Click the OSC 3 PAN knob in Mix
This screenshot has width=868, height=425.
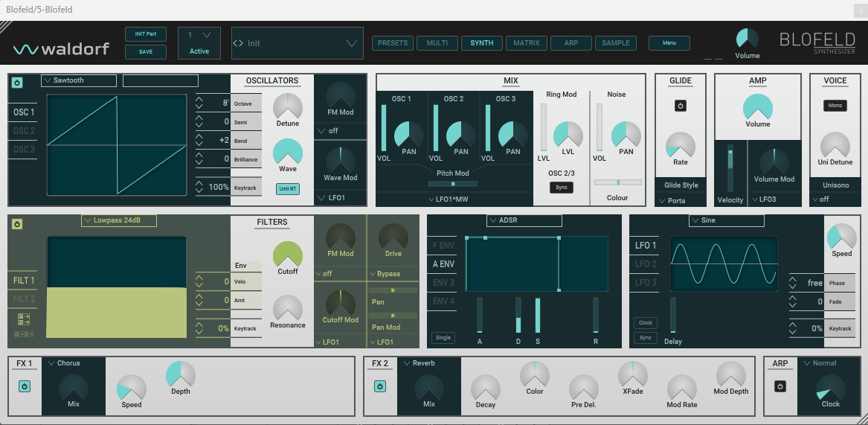pos(513,135)
